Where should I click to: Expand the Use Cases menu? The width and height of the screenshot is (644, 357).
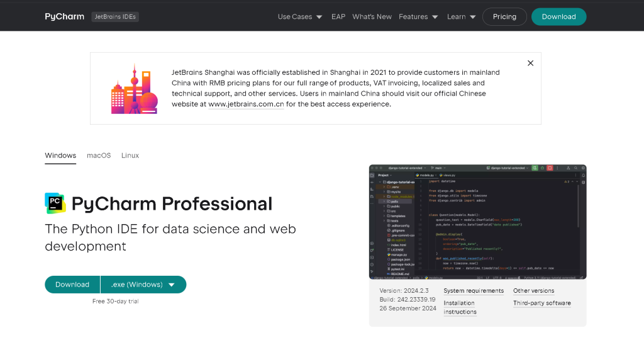click(300, 17)
